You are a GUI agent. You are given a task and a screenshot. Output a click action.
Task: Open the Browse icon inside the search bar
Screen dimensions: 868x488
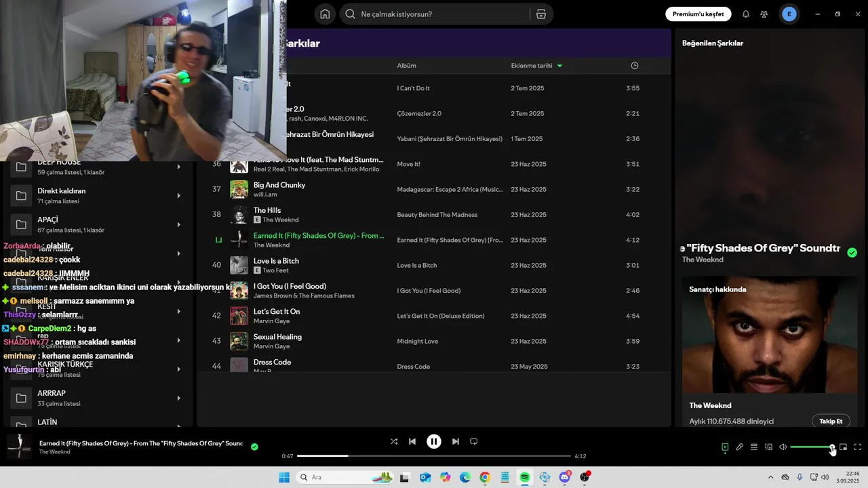click(x=540, y=14)
